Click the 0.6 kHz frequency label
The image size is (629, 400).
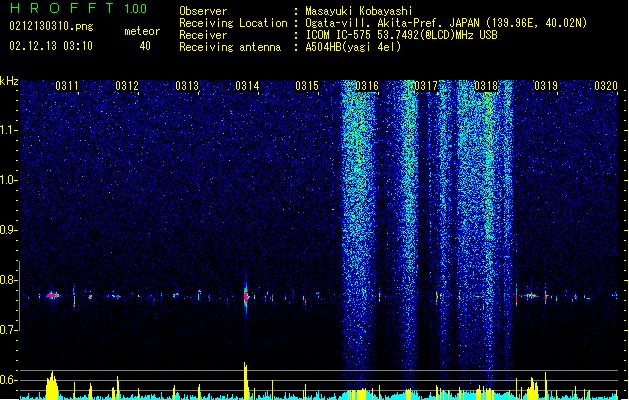tap(9, 380)
